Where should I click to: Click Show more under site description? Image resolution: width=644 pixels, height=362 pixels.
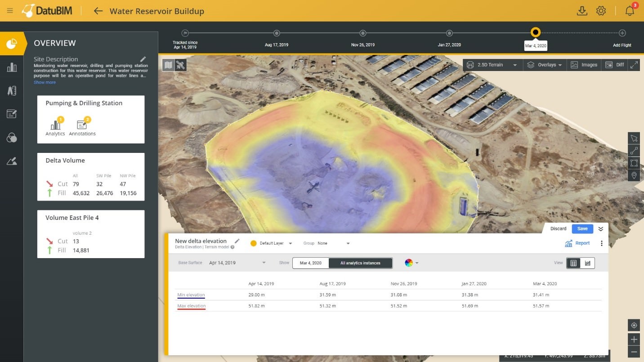click(45, 82)
